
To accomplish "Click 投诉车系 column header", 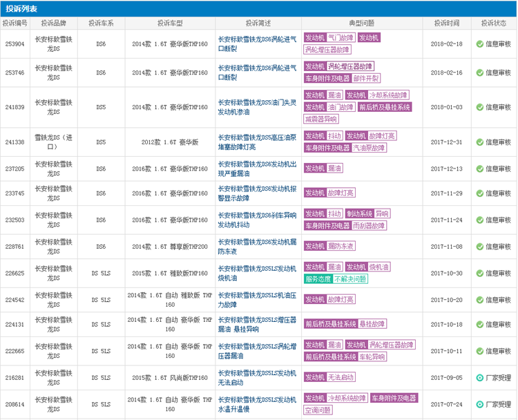I will [x=101, y=23].
